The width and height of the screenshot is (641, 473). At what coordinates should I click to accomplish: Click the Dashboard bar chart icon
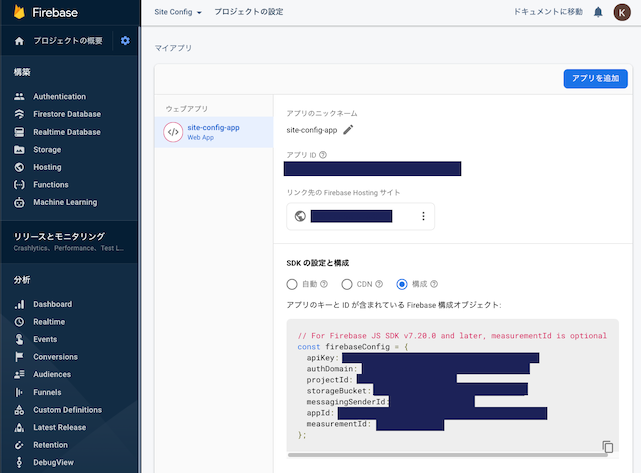(x=19, y=304)
